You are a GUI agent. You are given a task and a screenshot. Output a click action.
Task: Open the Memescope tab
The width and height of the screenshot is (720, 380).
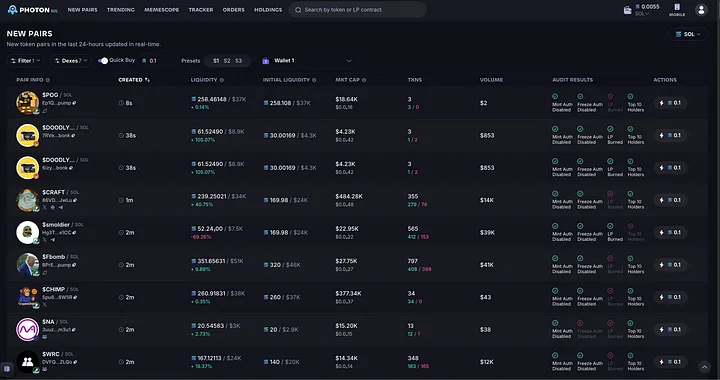pyautogui.click(x=162, y=10)
